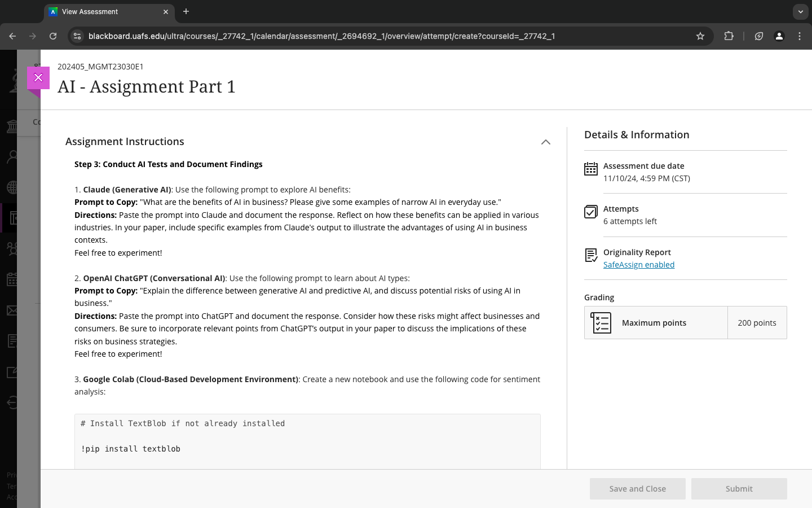Click the Claude (Generative AI) text

tap(127, 190)
